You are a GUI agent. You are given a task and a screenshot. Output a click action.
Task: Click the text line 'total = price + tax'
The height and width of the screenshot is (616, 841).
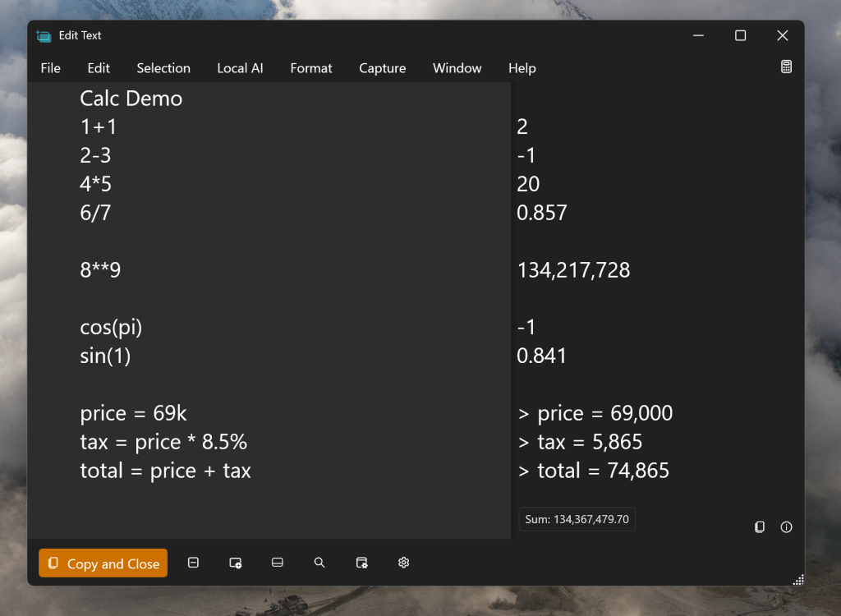point(165,471)
